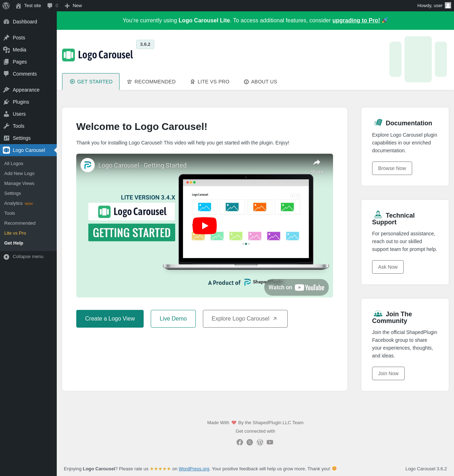This screenshot has width=454, height=476.
Task: Open Analytics submenu item
Action: (x=13, y=203)
